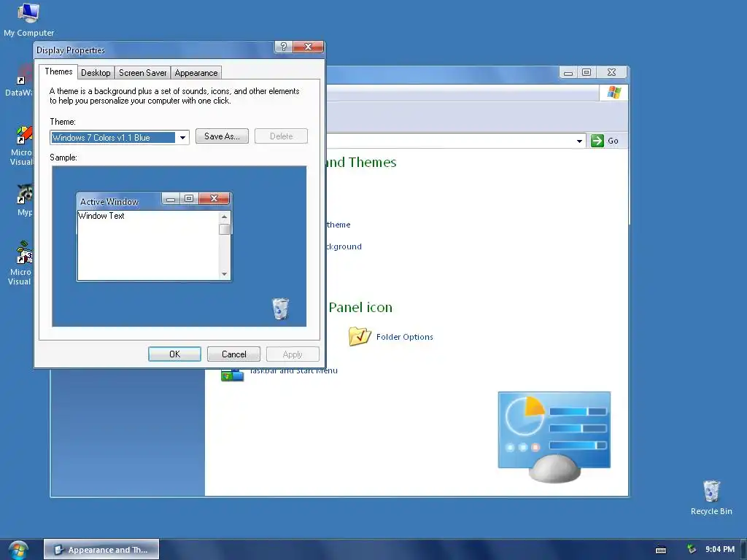Click the Control Panel monitor graphic
Image resolution: width=747 pixels, height=560 pixels.
pyautogui.click(x=554, y=437)
